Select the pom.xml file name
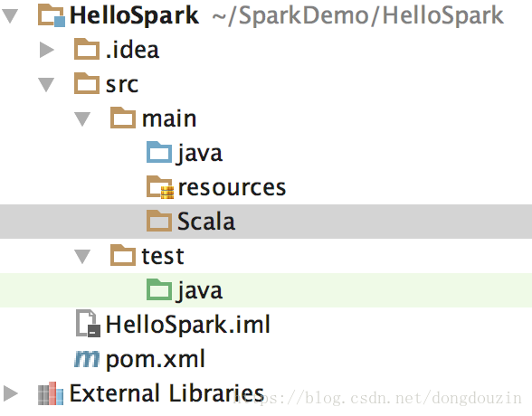The width and height of the screenshot is (532, 416). (156, 359)
